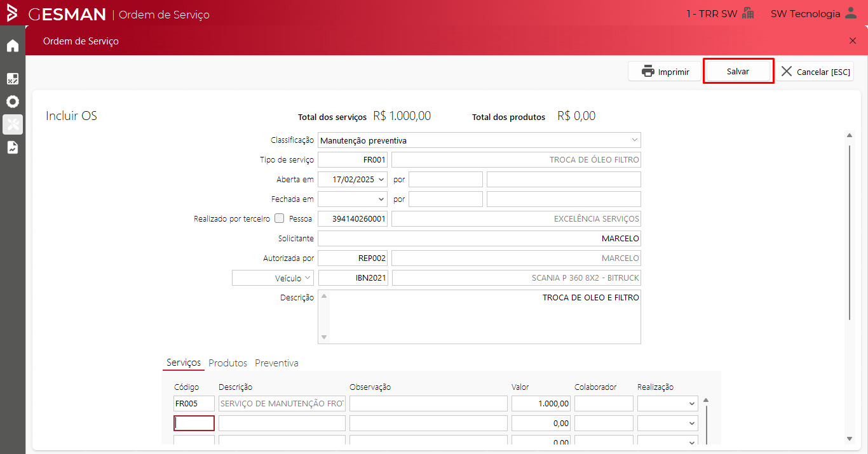868x454 pixels.
Task: Close the Ordem de Serviço panel
Action: point(853,41)
